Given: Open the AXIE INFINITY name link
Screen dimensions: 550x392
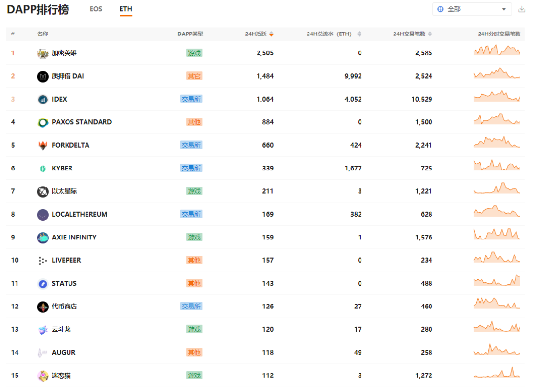Looking at the screenshot, I should 74,238.
